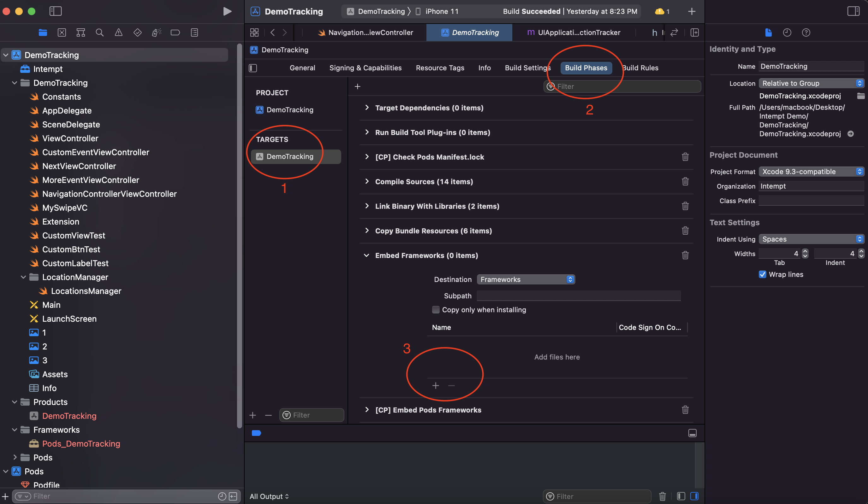868x504 pixels.
Task: Choose project location folder icon
Action: click(860, 96)
